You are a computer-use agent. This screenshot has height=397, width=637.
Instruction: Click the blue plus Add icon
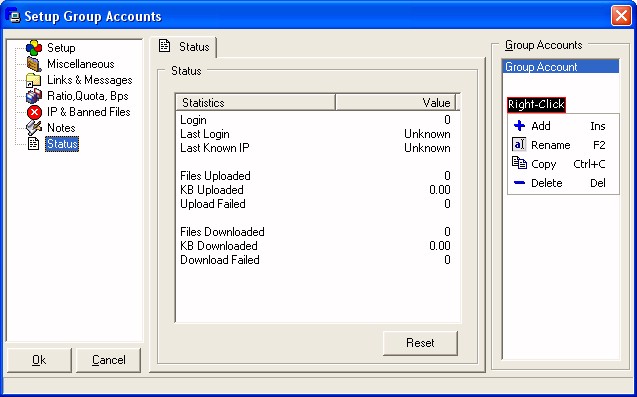pyautogui.click(x=519, y=126)
